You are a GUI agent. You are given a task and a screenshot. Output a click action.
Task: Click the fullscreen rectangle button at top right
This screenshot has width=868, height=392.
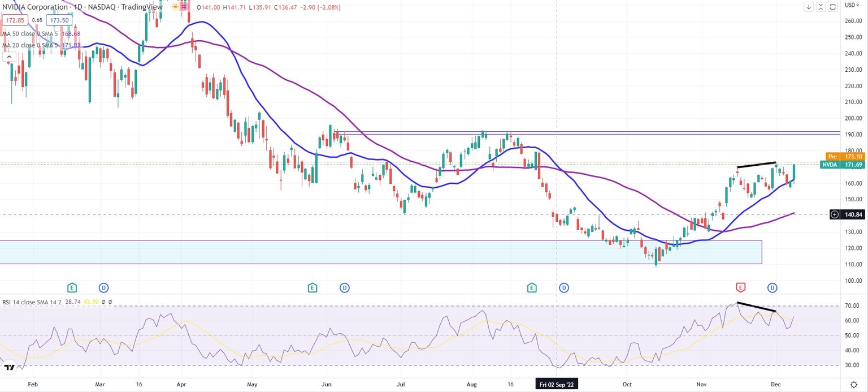point(833,7)
